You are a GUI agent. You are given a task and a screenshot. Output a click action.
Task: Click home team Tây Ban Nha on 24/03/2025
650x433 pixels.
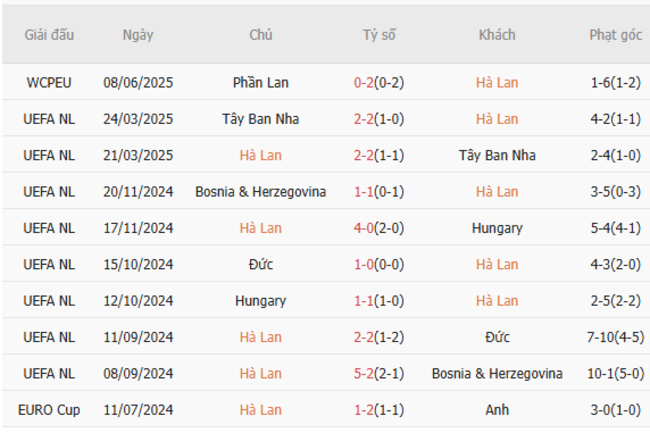pyautogui.click(x=261, y=119)
